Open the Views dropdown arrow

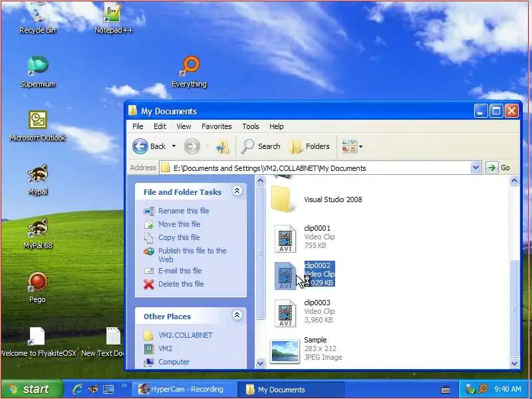[360, 146]
